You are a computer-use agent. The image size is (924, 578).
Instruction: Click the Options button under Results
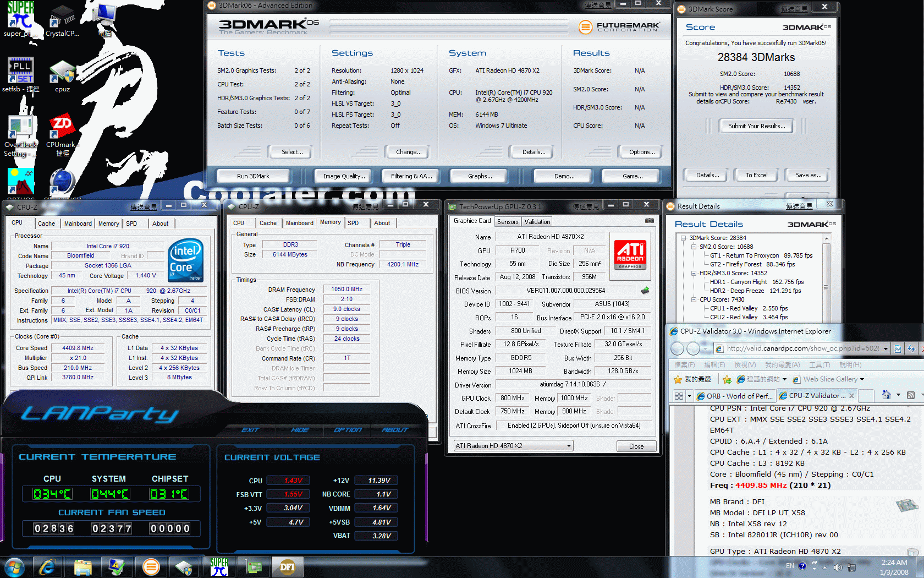(x=642, y=152)
